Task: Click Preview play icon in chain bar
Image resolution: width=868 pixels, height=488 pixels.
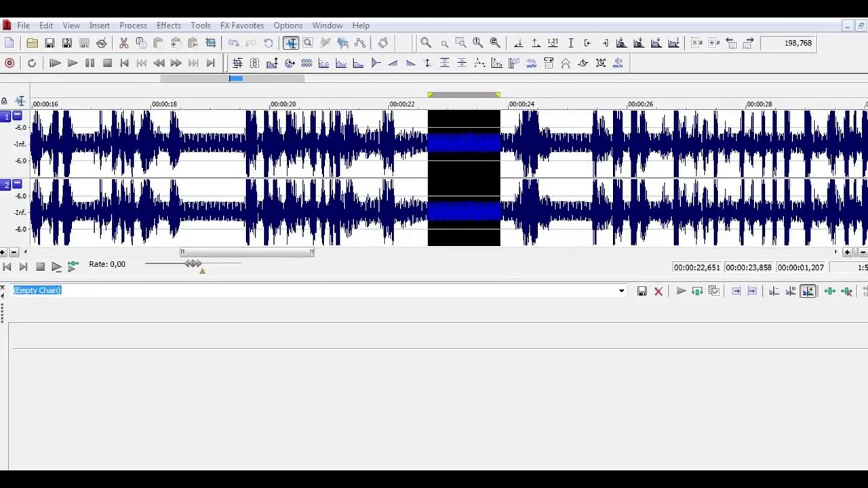Action: point(681,291)
